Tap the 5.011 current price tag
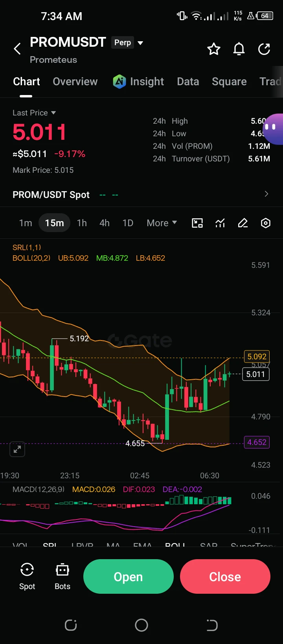Image resolution: width=283 pixels, height=644 pixels. coord(256,374)
